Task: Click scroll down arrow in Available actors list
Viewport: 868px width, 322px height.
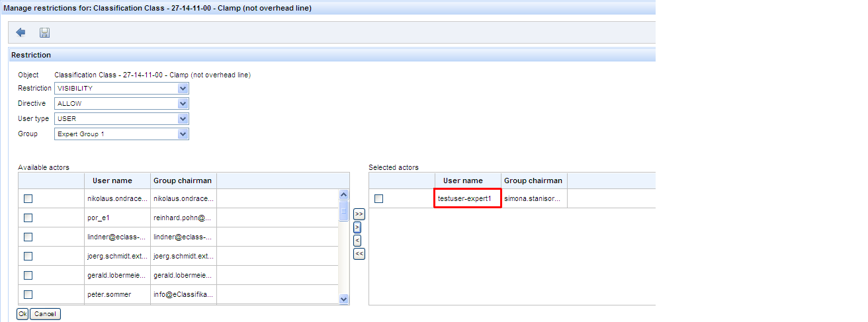Action: (x=343, y=299)
